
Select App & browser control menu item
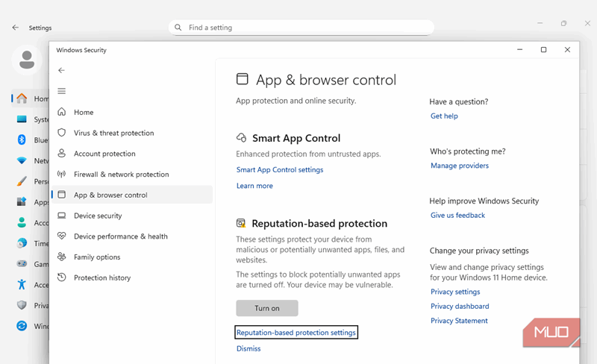110,195
